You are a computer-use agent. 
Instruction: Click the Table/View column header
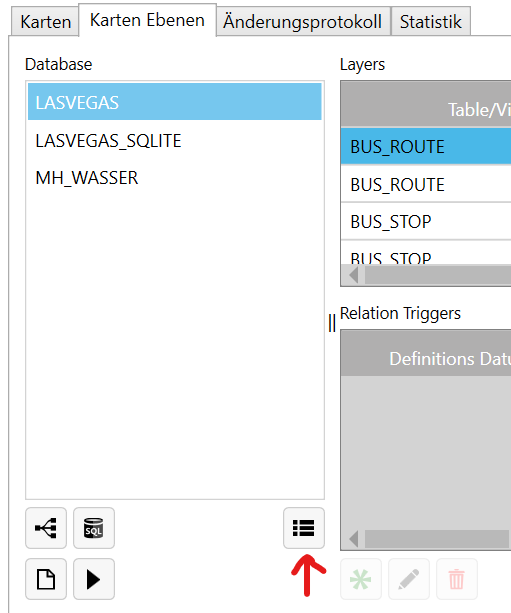pos(426,104)
